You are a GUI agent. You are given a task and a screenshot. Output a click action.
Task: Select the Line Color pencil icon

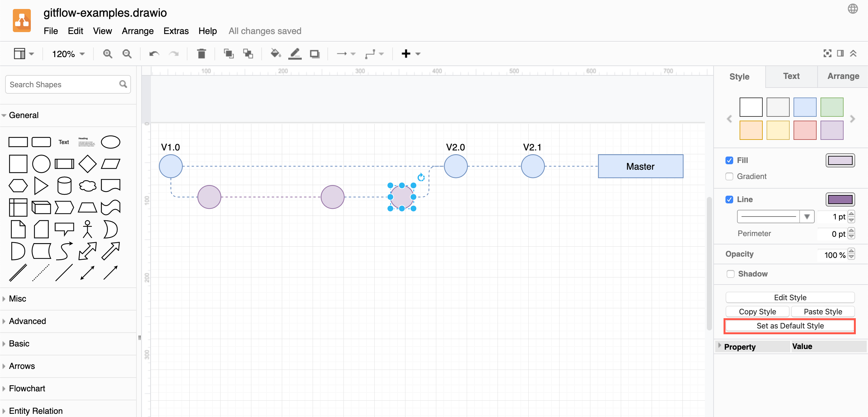pos(295,54)
